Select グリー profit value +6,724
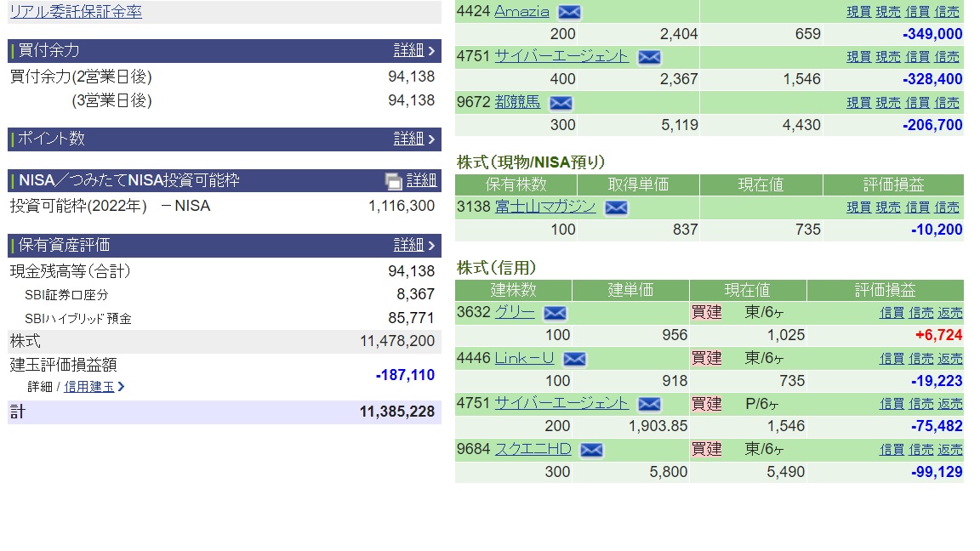Screen dimensions: 980x551 click(939, 336)
